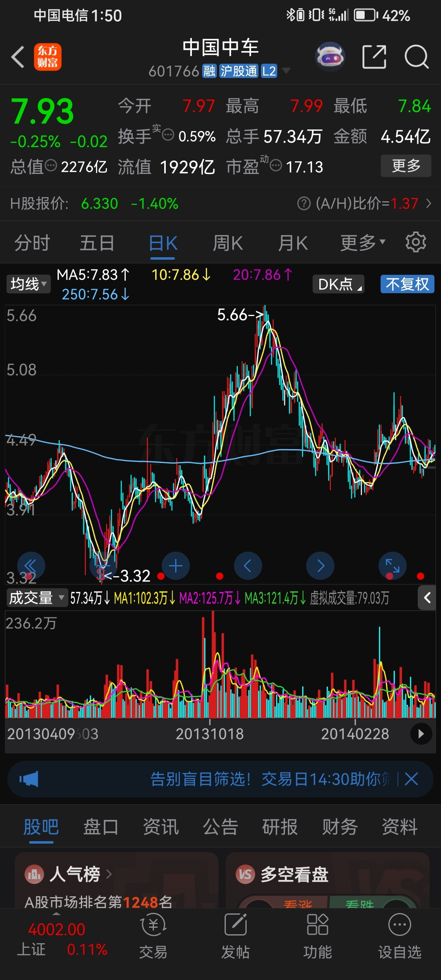441x980 pixels.
Task: Open 多空看盘 VS icon
Action: (x=245, y=874)
